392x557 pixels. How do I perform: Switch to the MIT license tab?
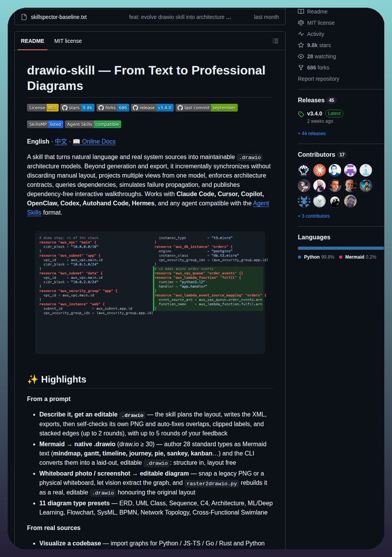[68, 41]
